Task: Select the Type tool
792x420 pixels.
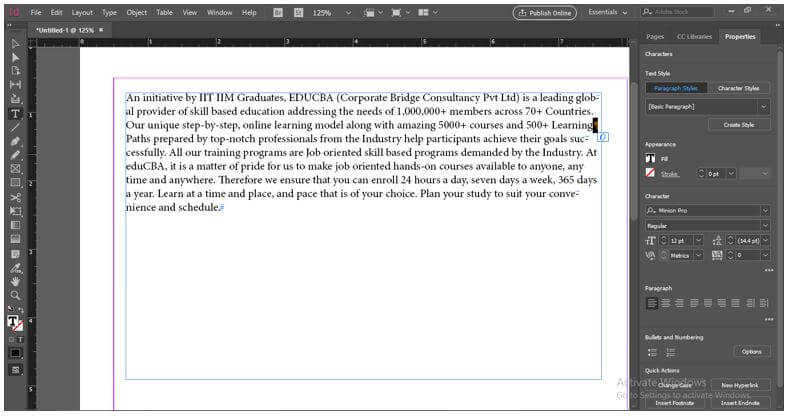Action: pos(15,114)
